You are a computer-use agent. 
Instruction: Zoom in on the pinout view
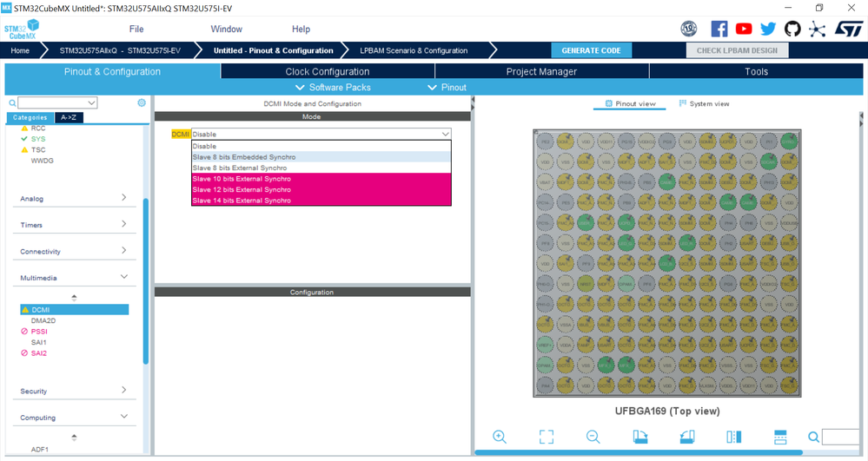[x=500, y=437]
